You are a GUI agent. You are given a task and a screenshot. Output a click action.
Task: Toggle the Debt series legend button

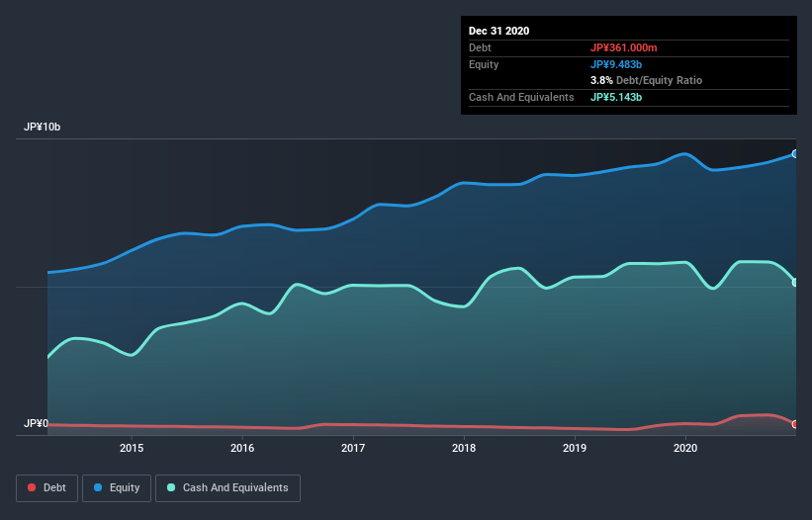[47, 488]
